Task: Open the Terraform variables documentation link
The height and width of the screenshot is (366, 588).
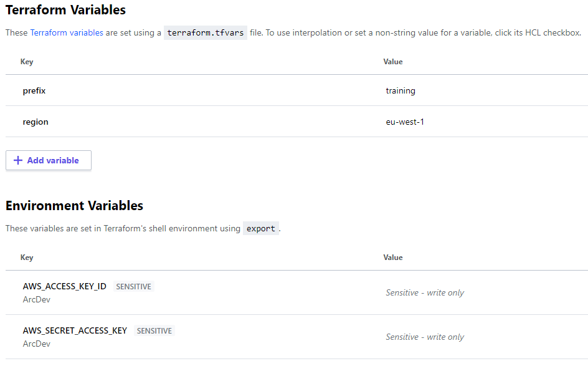Action: click(x=67, y=32)
